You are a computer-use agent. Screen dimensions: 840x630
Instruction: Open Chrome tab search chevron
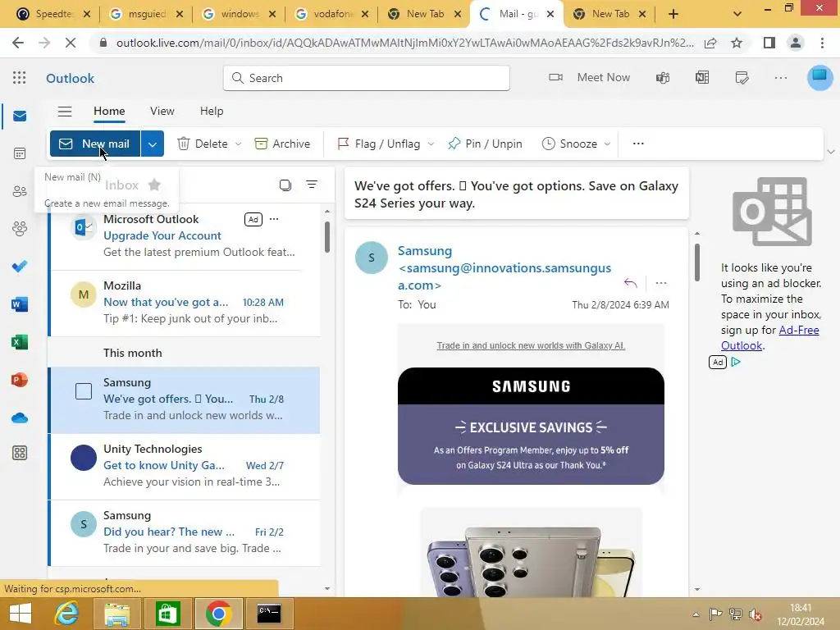tap(737, 14)
